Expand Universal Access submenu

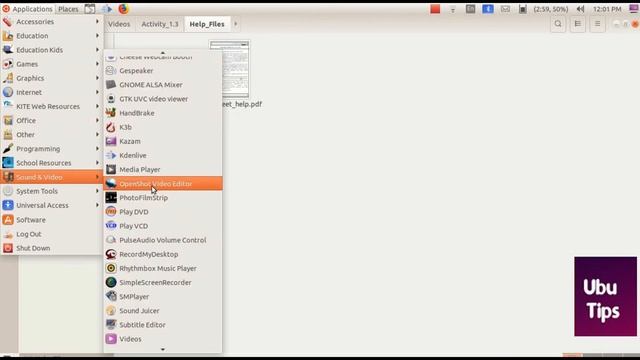pyautogui.click(x=51, y=205)
